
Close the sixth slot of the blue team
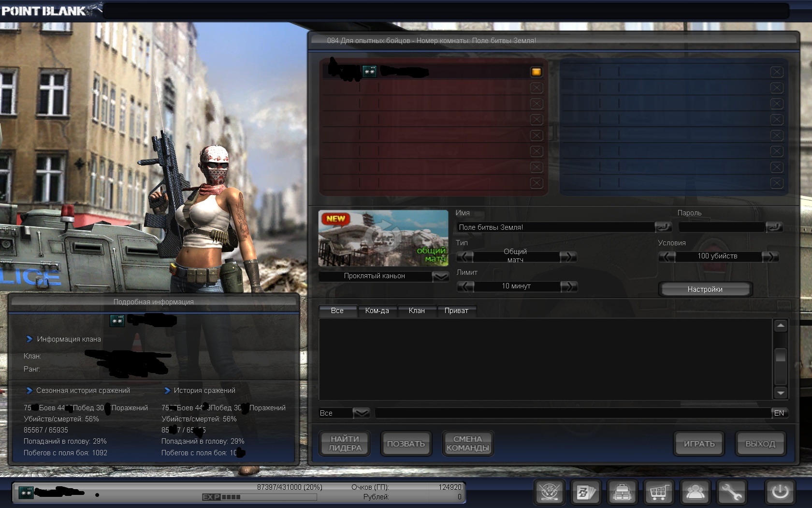click(777, 151)
